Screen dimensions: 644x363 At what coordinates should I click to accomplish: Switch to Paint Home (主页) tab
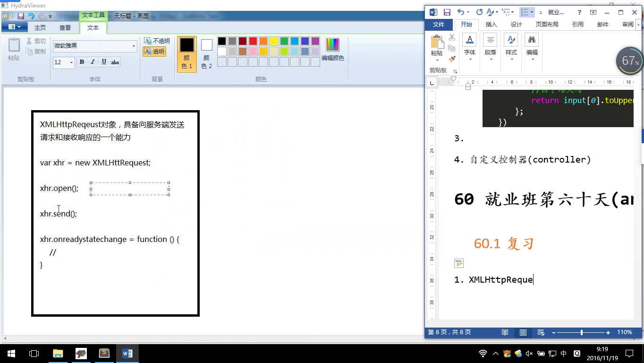(40, 28)
